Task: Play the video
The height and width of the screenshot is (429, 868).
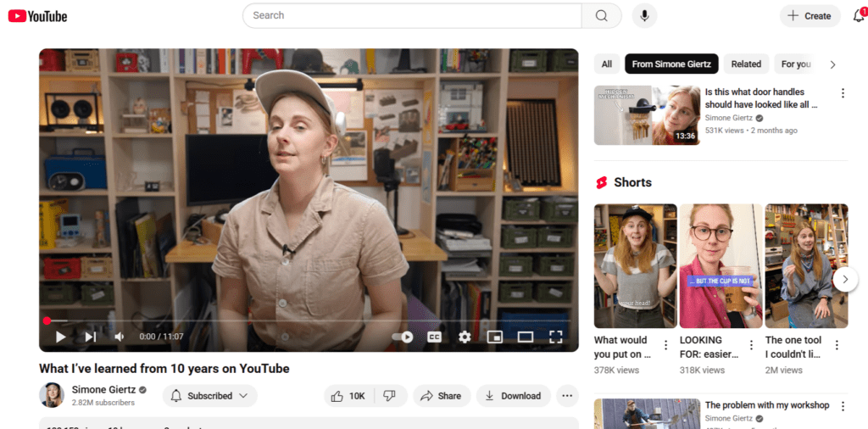Action: tap(61, 337)
